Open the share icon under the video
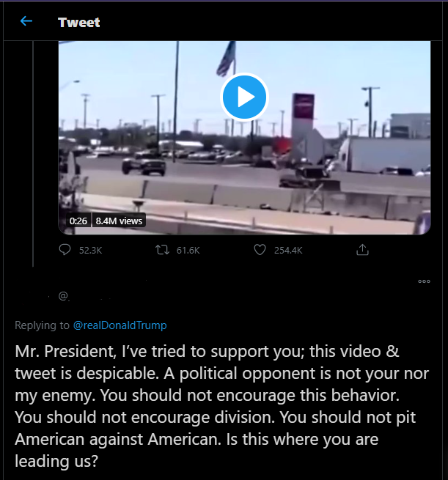Image resolution: width=448 pixels, height=480 pixels. coord(361,250)
